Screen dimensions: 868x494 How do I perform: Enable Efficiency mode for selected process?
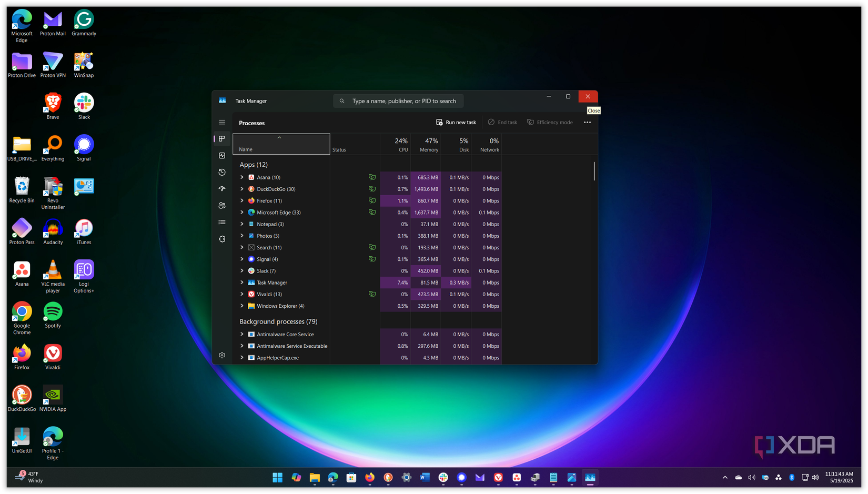pyautogui.click(x=550, y=122)
